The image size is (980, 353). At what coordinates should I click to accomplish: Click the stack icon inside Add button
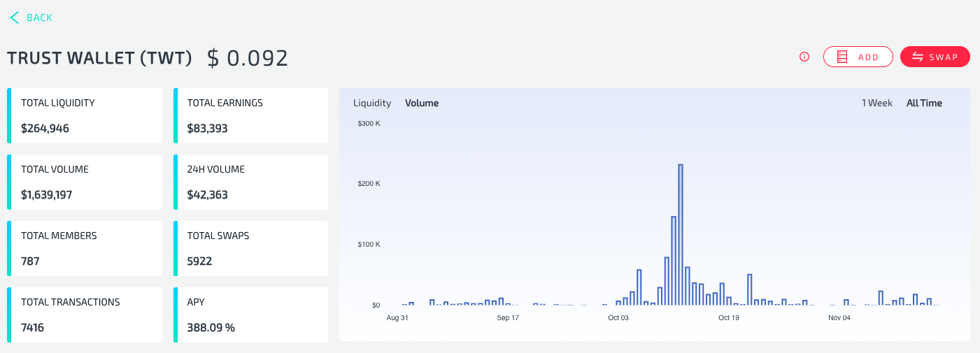click(842, 57)
